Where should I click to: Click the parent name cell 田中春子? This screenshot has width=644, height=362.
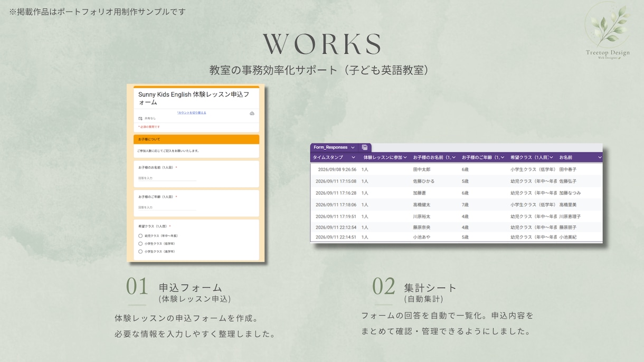click(x=568, y=170)
